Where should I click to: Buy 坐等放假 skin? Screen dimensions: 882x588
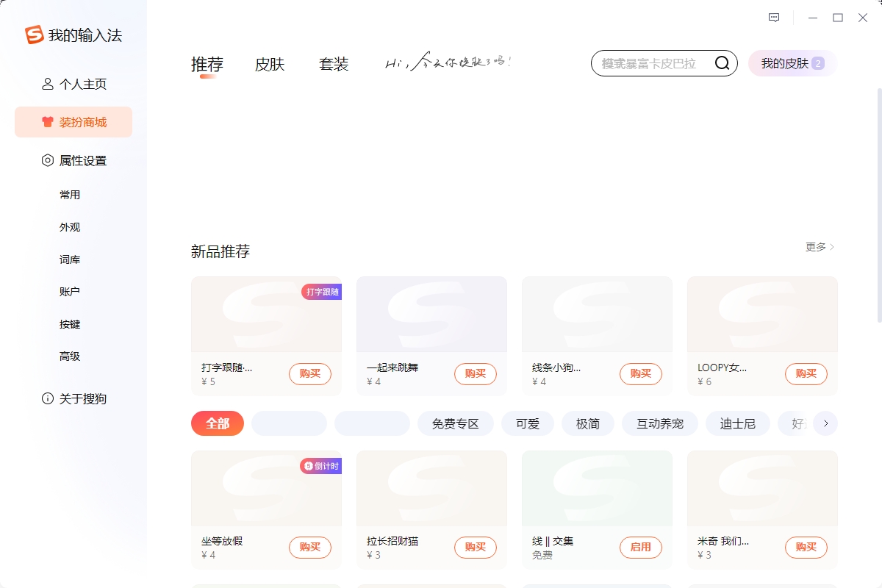(x=310, y=547)
